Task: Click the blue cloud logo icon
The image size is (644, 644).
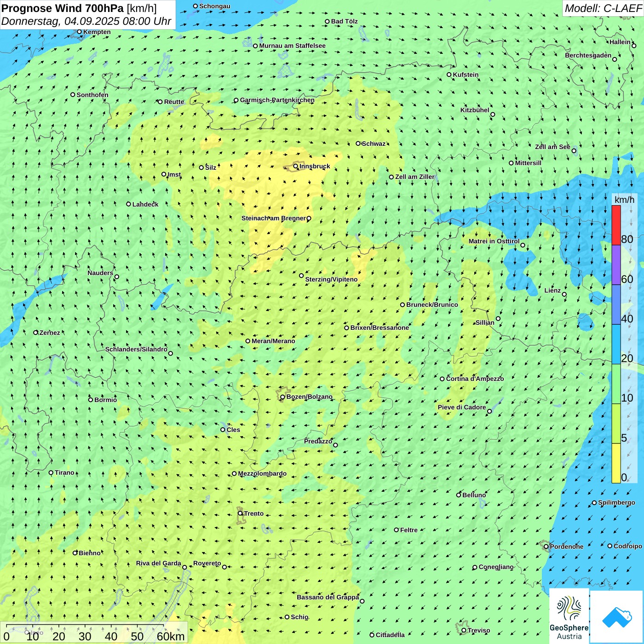Action: click(617, 617)
